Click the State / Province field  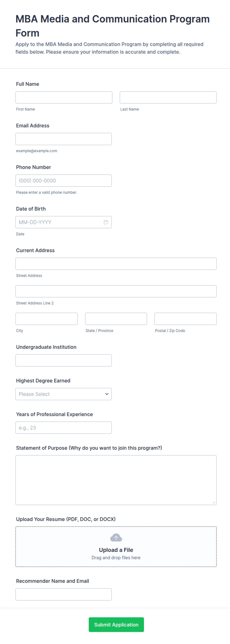[x=116, y=319]
